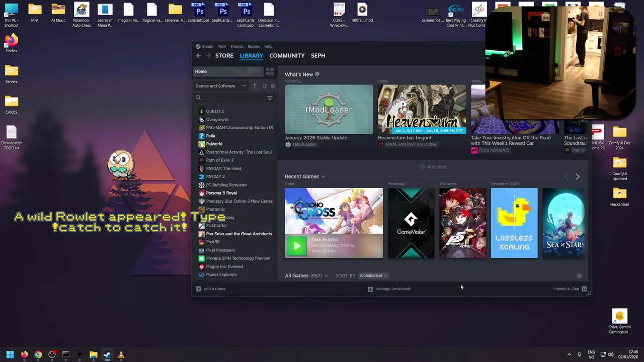Open the Friends menu
The height and width of the screenshot is (362, 644).
click(x=236, y=46)
